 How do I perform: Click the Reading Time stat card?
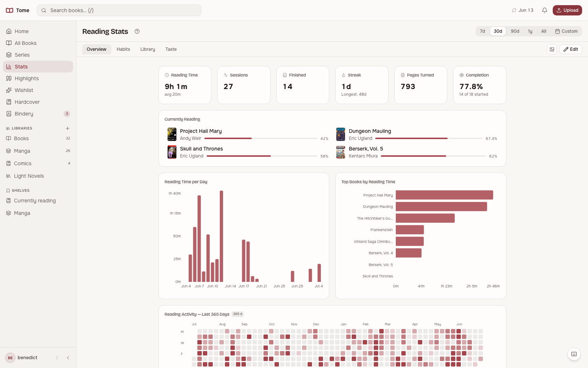pos(185,85)
